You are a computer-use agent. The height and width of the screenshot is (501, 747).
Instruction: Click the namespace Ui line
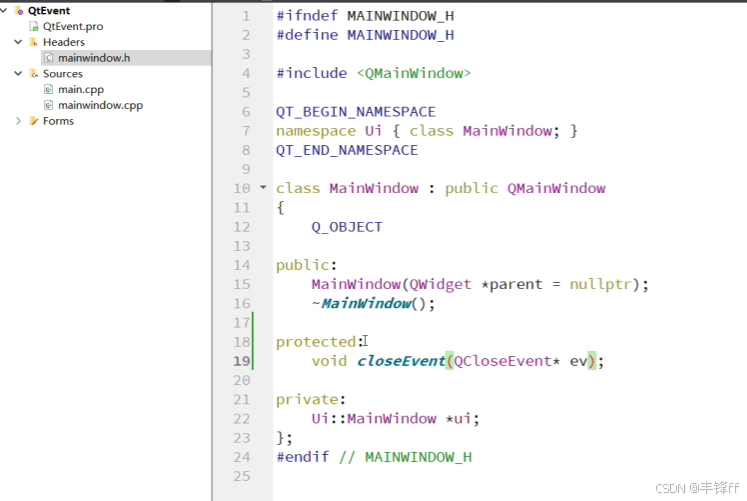426,131
